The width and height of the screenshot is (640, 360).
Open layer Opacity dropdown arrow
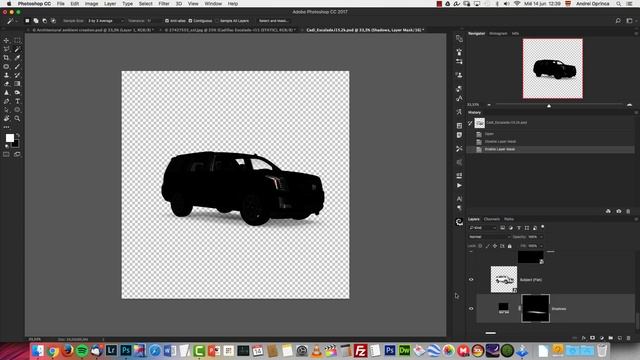[541, 237]
